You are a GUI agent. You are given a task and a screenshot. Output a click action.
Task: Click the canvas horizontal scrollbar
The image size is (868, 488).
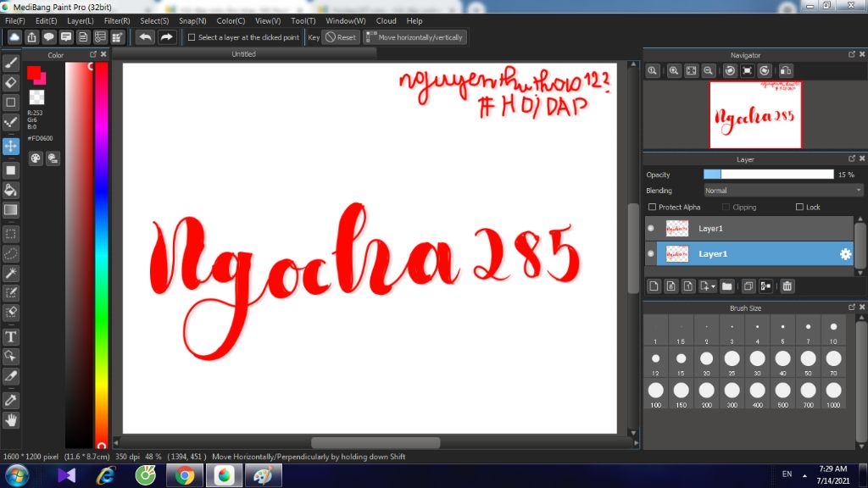click(x=376, y=443)
